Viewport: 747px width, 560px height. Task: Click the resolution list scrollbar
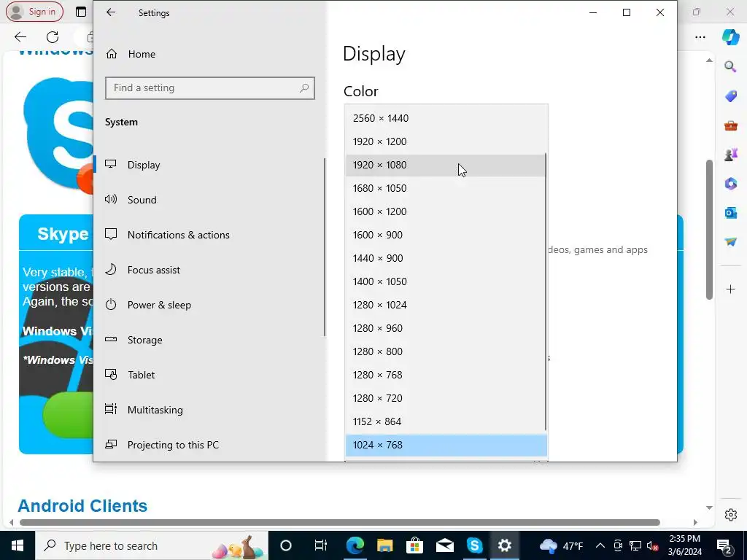(x=546, y=292)
